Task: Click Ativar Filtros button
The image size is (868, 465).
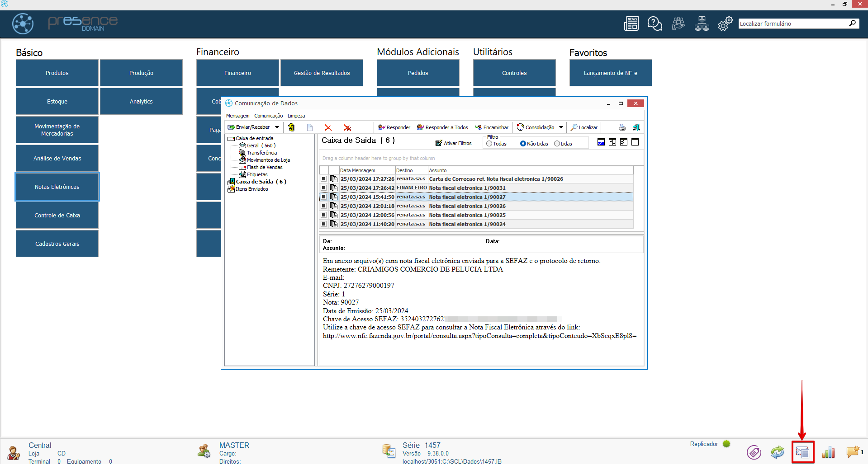Action: click(453, 143)
